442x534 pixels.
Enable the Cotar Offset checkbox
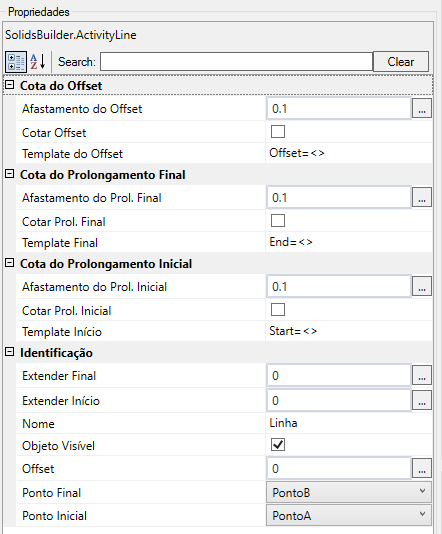tap(278, 131)
